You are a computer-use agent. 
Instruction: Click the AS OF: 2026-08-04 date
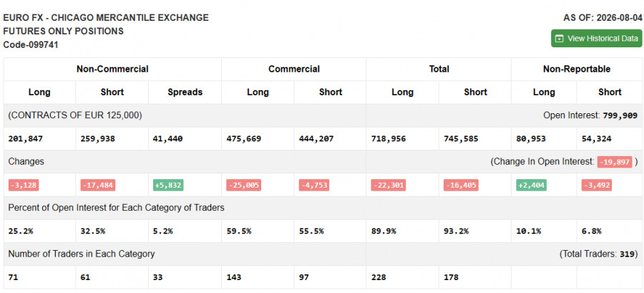tap(602, 18)
